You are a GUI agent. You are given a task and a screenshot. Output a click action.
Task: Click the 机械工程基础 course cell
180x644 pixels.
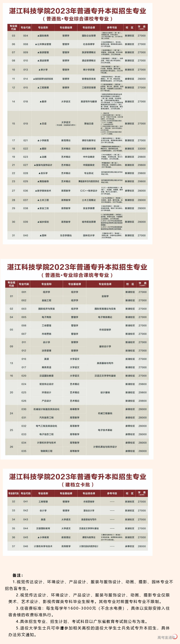tap(105, 413)
